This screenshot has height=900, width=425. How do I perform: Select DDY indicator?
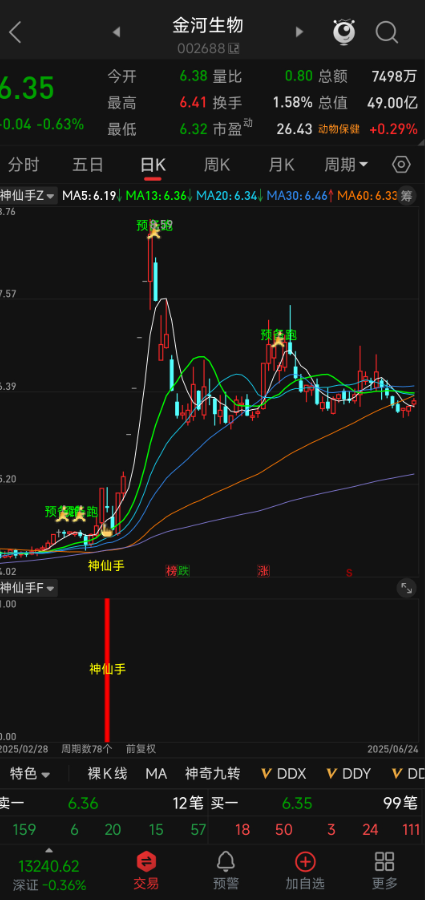(349, 774)
